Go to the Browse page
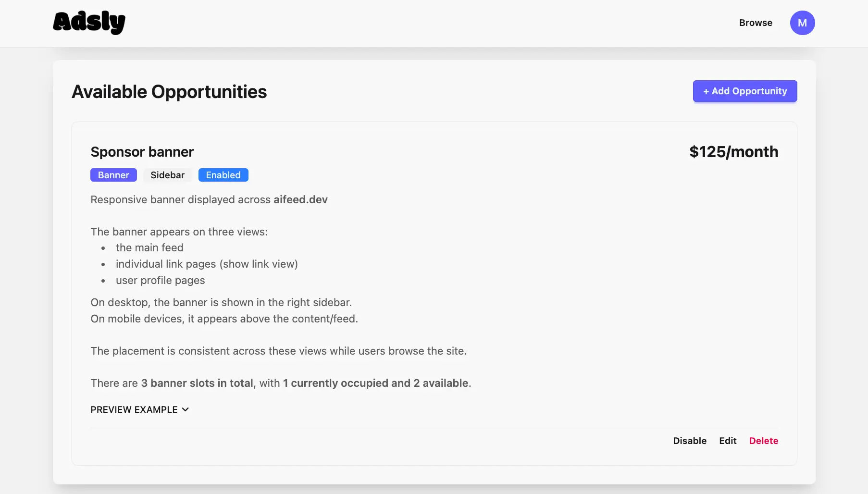The height and width of the screenshot is (494, 868). click(756, 23)
